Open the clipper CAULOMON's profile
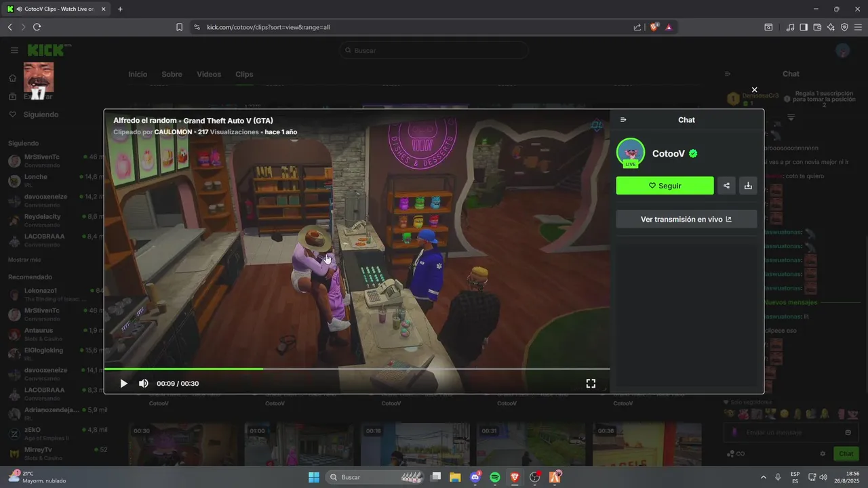 (173, 132)
